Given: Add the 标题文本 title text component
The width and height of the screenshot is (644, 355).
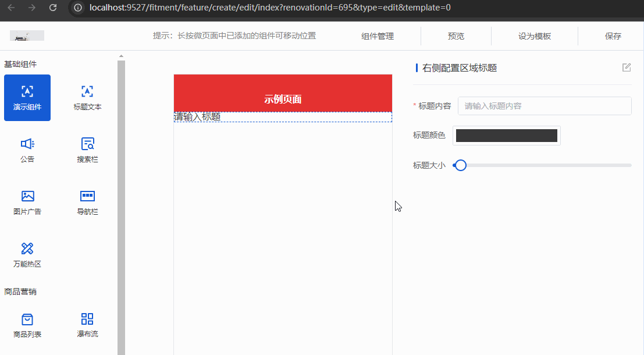Looking at the screenshot, I should click(x=87, y=97).
